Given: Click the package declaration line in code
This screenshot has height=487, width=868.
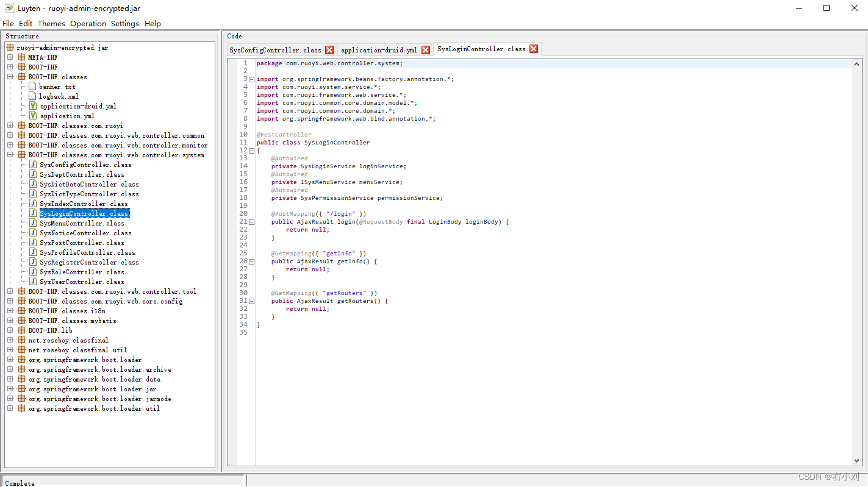Looking at the screenshot, I should (329, 63).
